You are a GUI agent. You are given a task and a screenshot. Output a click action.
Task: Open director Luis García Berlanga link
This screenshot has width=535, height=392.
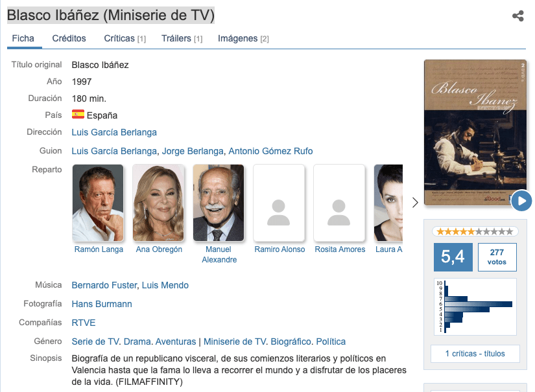coord(114,132)
